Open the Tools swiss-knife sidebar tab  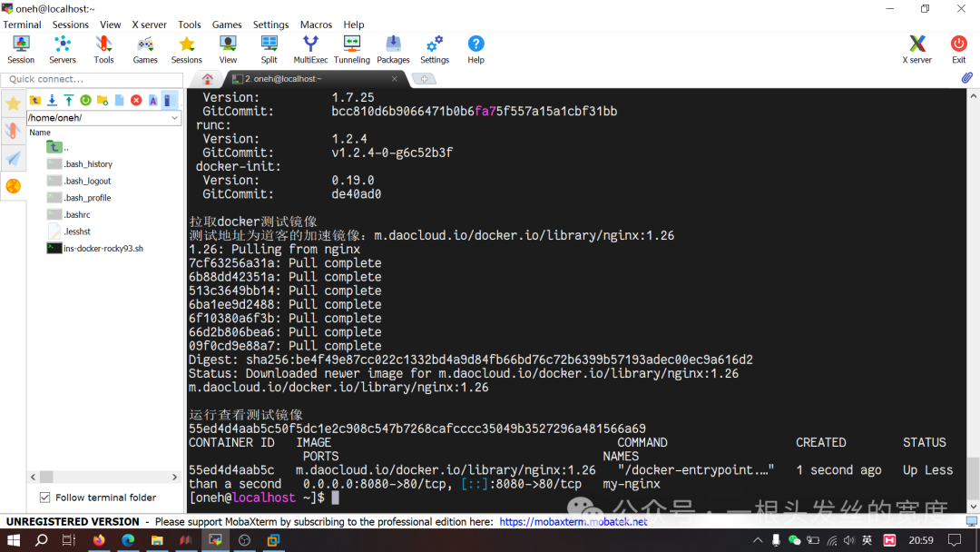pos(13,131)
